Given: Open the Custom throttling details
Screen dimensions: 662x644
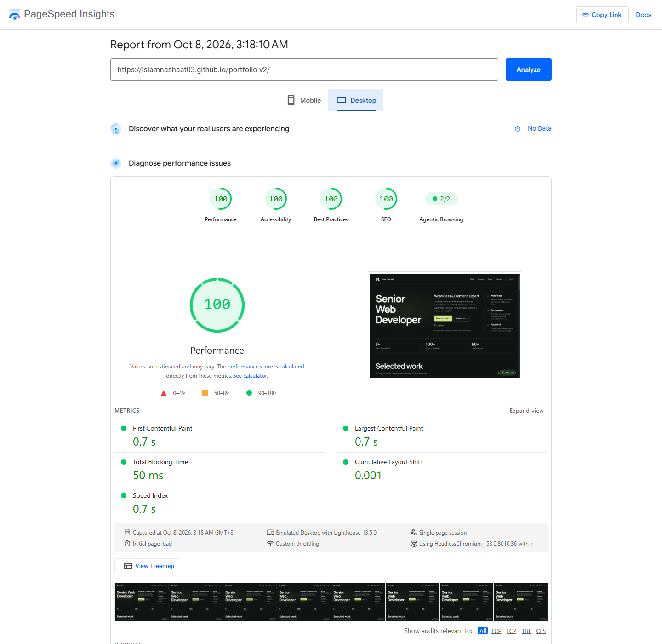Looking at the screenshot, I should [297, 544].
